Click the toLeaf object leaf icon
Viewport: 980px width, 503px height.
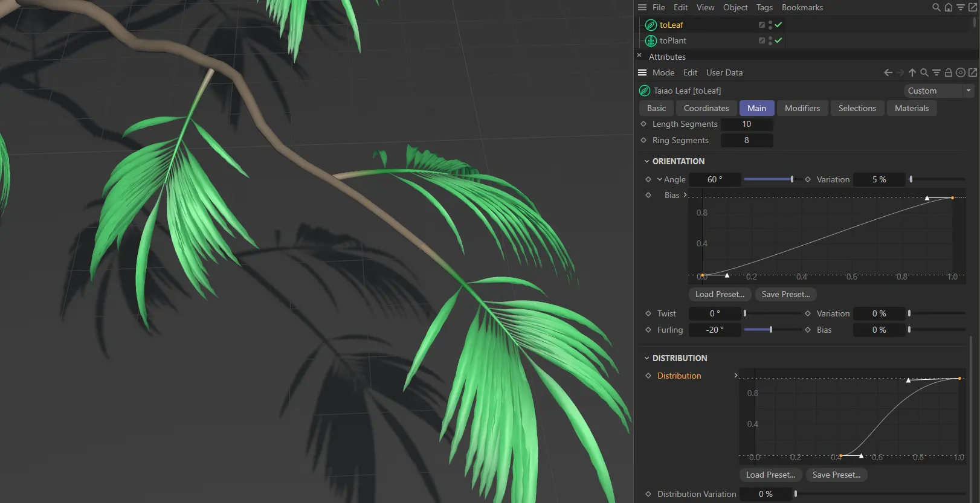[x=651, y=25]
